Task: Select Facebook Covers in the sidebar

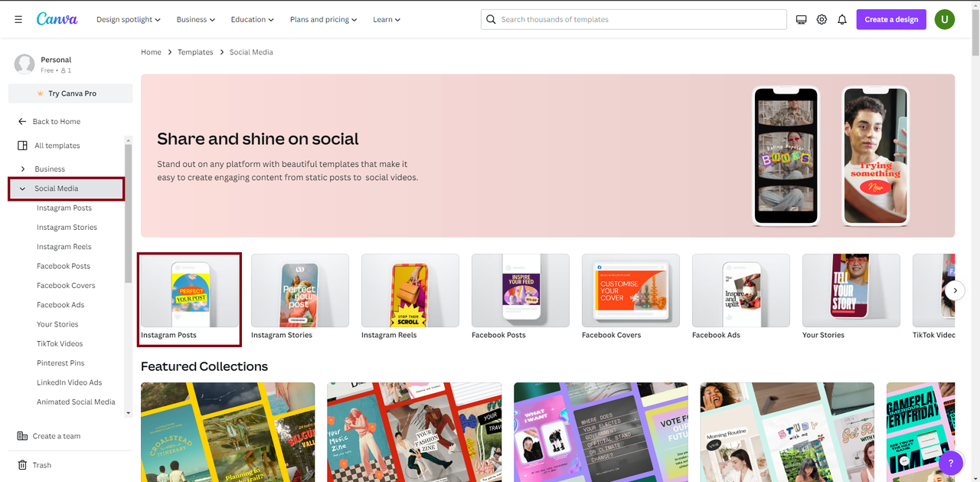Action: (66, 286)
